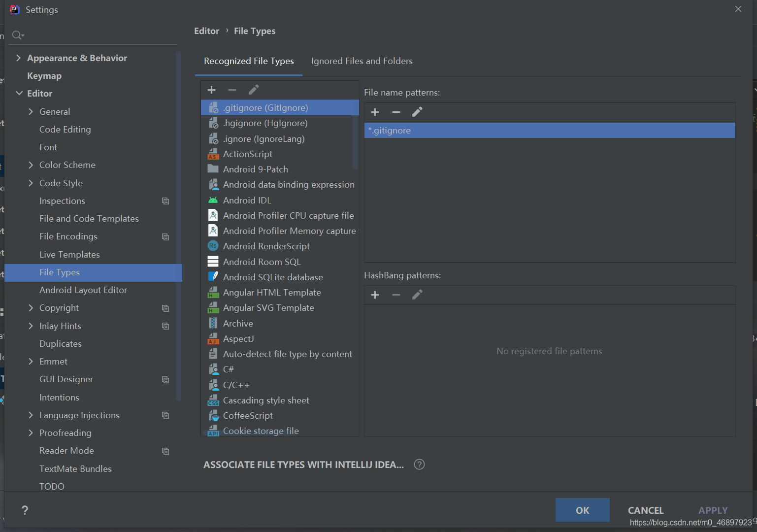Click the ActionScript file type icon
757x532 pixels.
point(213,154)
